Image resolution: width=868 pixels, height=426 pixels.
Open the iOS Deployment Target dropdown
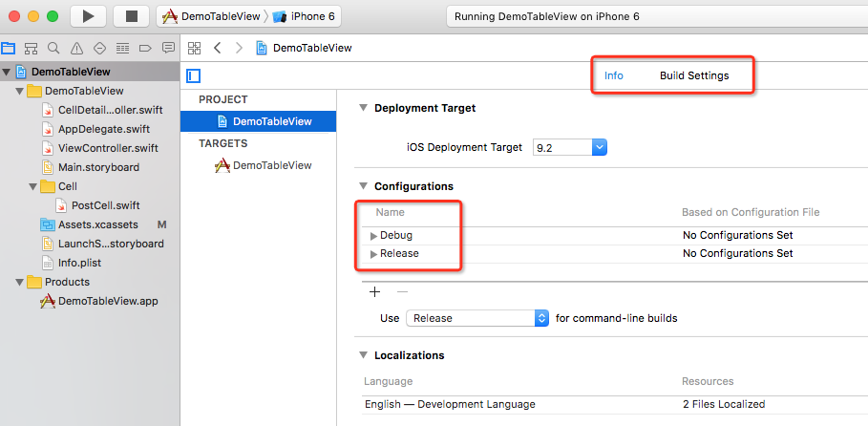pyautogui.click(x=599, y=147)
